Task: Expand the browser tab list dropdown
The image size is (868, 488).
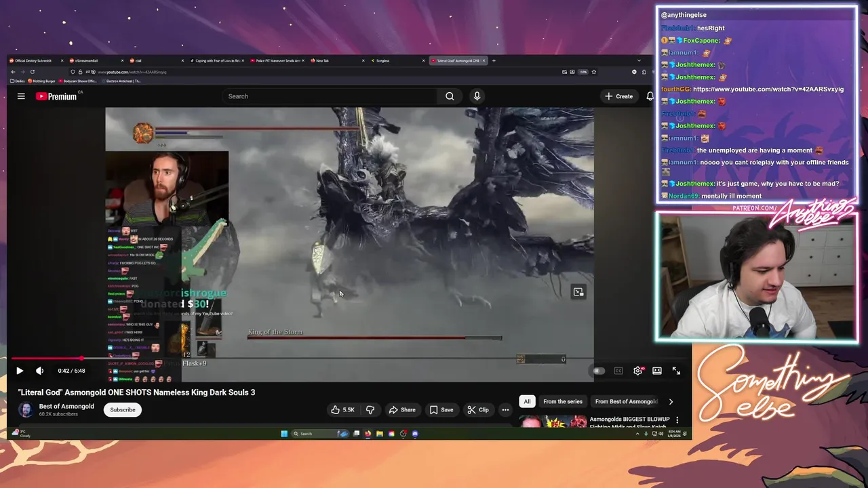Action: point(639,60)
